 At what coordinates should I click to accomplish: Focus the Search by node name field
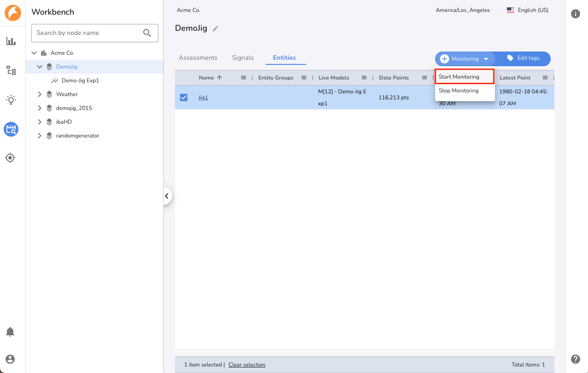[x=95, y=33]
